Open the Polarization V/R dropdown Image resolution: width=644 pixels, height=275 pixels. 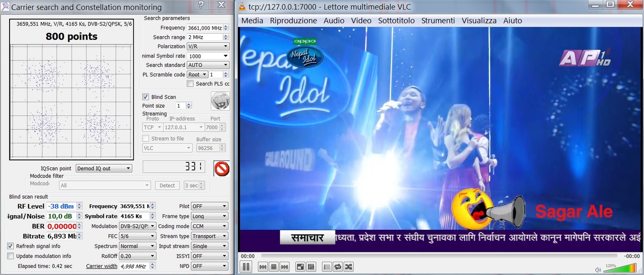click(x=208, y=46)
